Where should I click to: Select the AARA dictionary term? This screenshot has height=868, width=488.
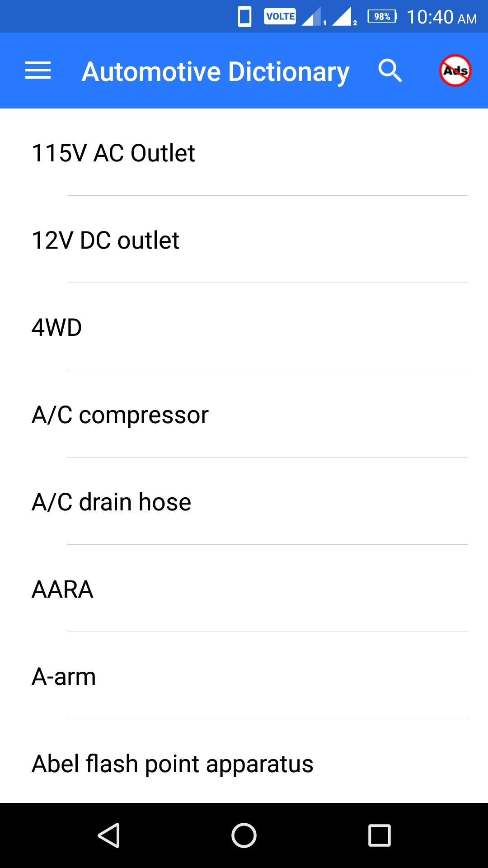point(244,589)
